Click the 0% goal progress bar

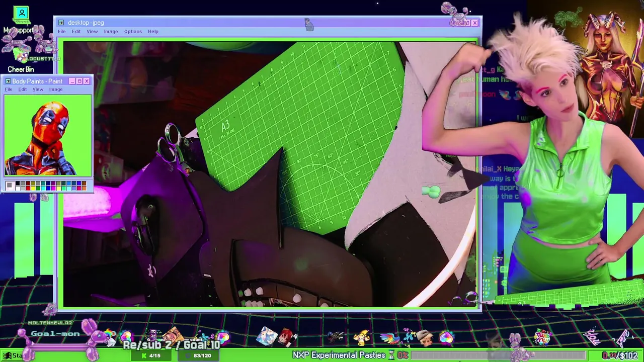click(498, 355)
